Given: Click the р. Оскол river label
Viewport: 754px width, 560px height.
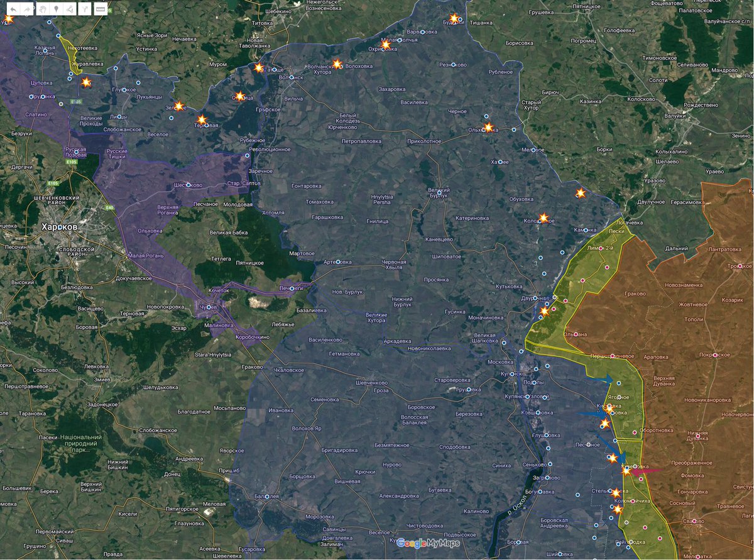Looking at the screenshot, I should (x=518, y=507).
